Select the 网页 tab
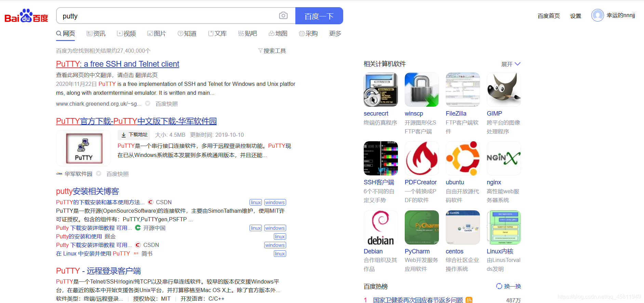Image resolution: width=644 pixels, height=303 pixels. (x=66, y=34)
